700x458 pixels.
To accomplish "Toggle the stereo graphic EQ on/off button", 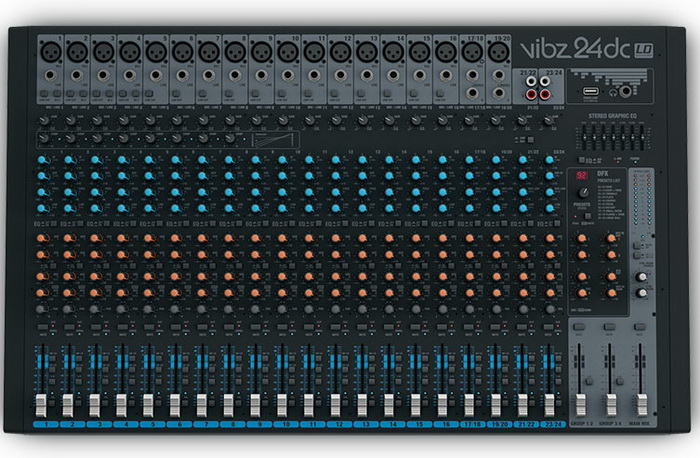I will 582,159.
